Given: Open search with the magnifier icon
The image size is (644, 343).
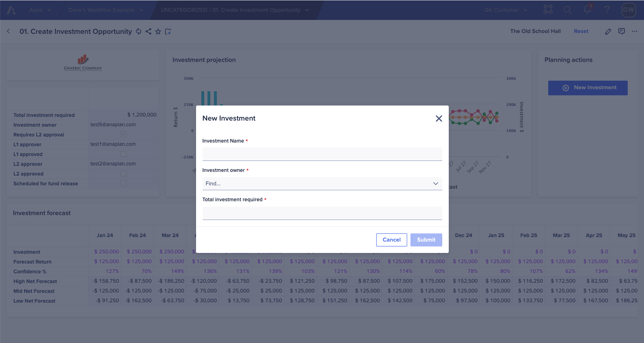Looking at the screenshot, I should point(567,10).
